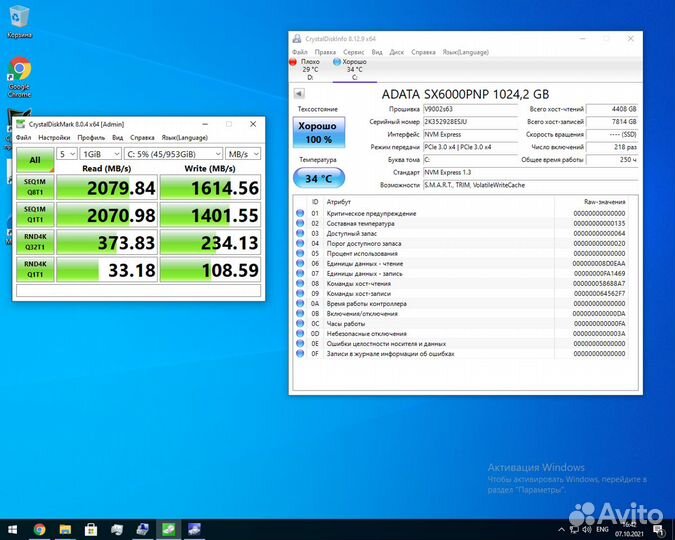Switch to Плохо 29 °C D: disk tab
This screenshot has width=675, height=540.
coord(307,69)
